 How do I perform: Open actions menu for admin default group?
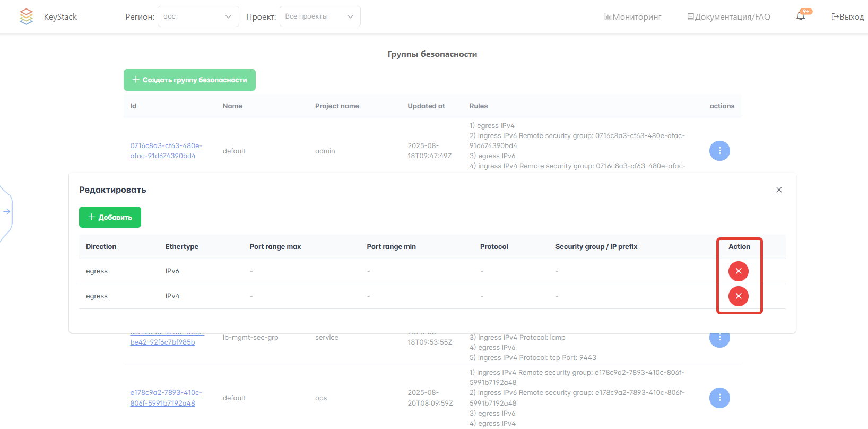pyautogui.click(x=719, y=151)
